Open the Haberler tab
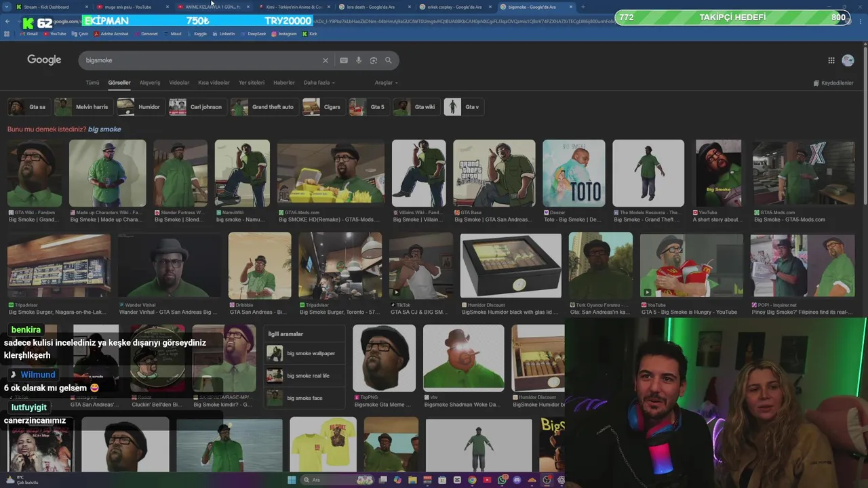 [284, 83]
